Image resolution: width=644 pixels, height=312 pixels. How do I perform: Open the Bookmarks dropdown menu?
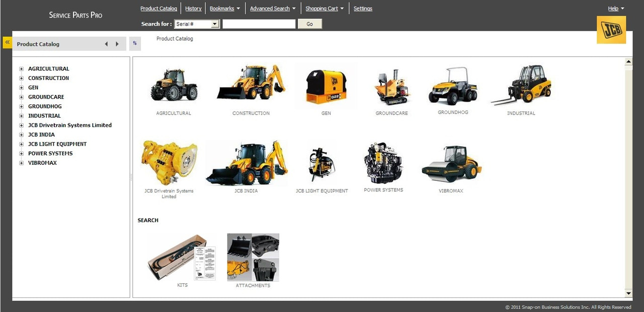click(x=225, y=9)
